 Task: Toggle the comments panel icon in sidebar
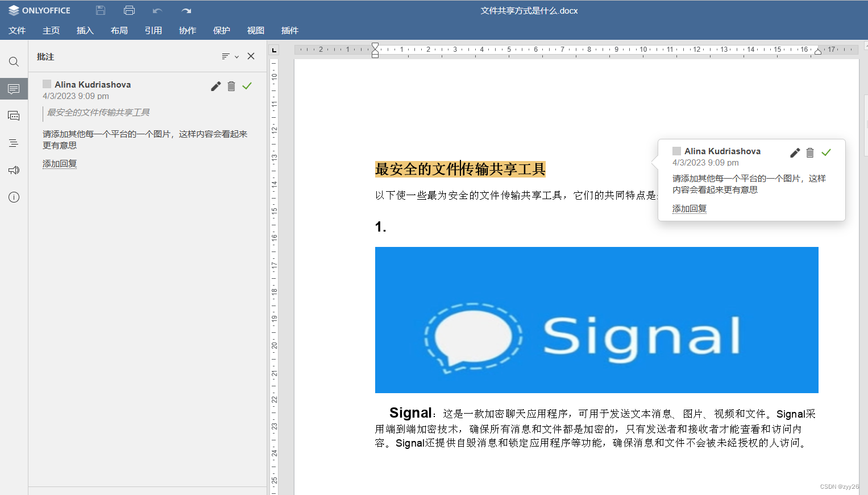coord(14,89)
